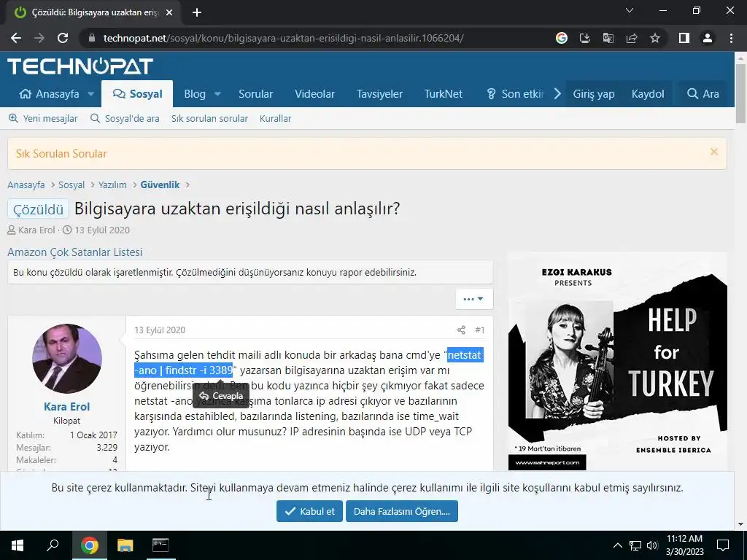Open the network icon in tray
Image resolution: width=747 pixels, height=560 pixels.
[635, 545]
